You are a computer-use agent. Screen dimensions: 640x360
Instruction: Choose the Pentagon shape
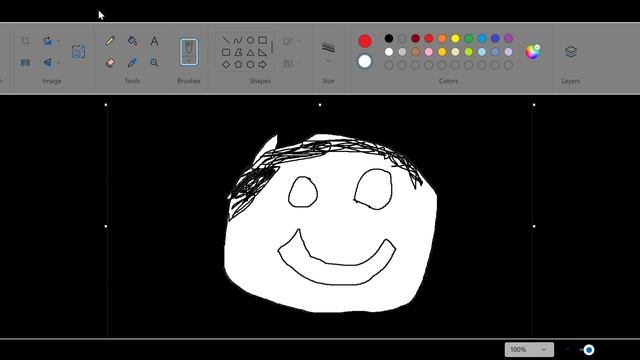coord(238,64)
